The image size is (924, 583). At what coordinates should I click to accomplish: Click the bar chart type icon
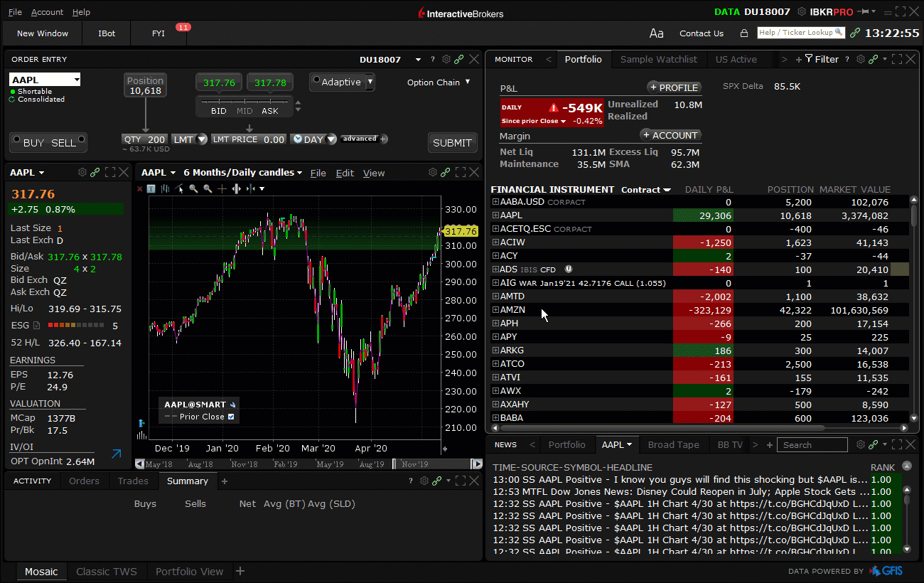(165, 188)
